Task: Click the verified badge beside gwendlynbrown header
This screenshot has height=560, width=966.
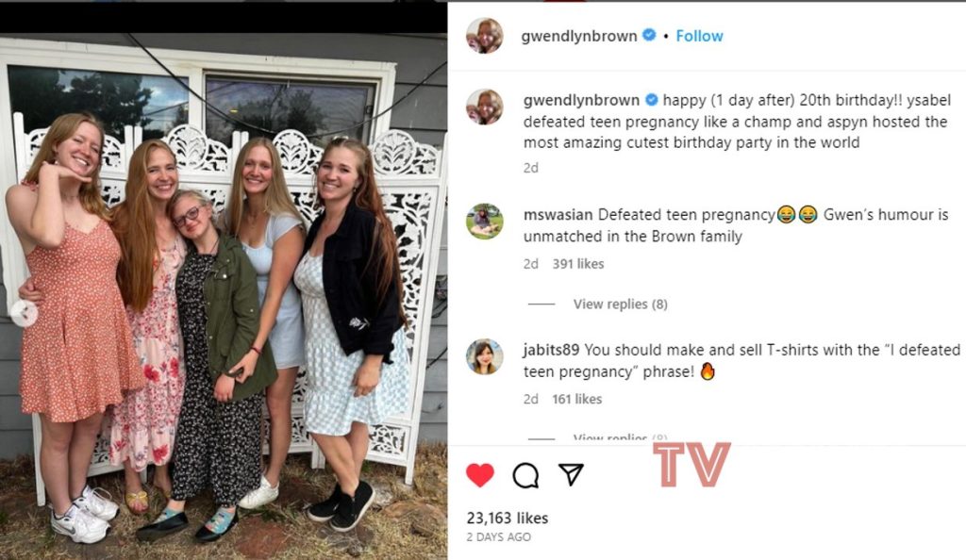Action: 649,35
